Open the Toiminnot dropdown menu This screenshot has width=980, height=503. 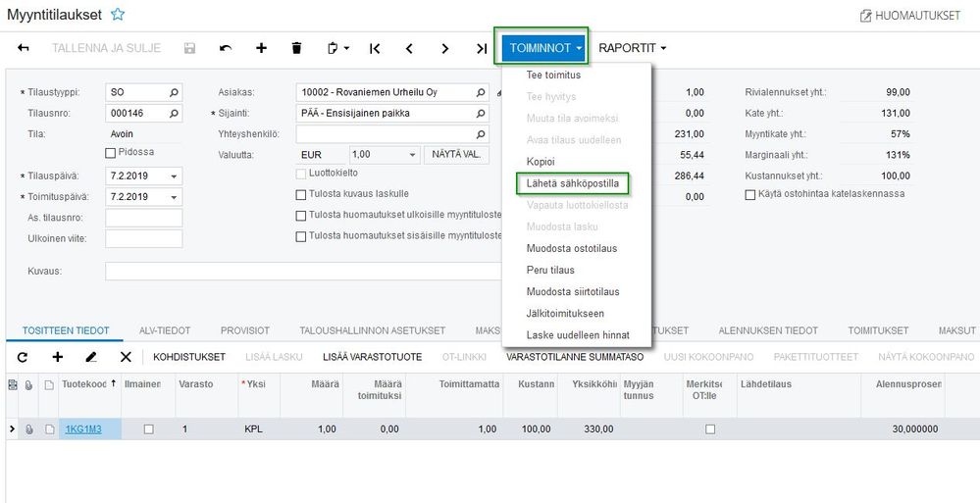[545, 48]
